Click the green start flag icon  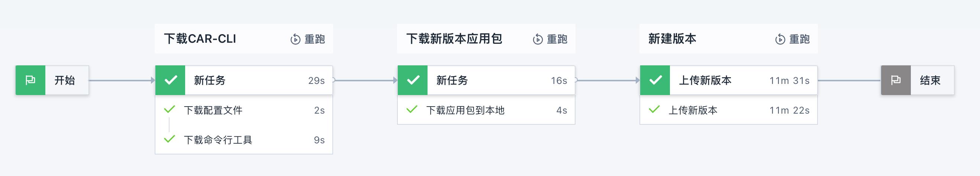click(30, 80)
